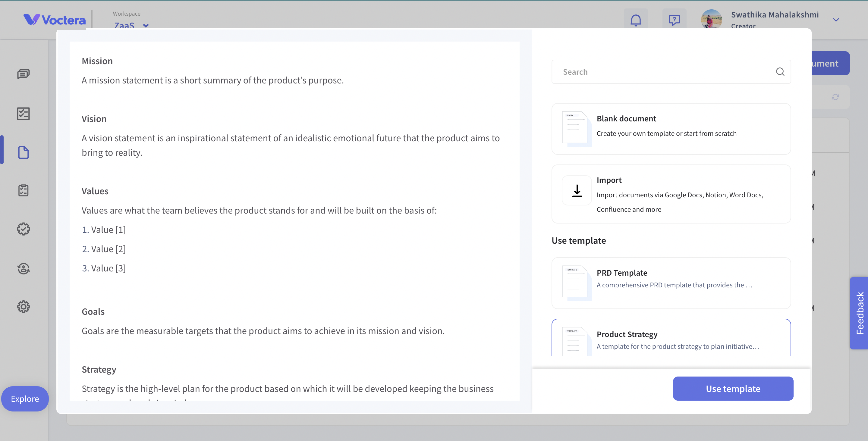Viewport: 868px width, 441px height.
Task: Open the clipboard tasks sidebar icon
Action: point(23,190)
